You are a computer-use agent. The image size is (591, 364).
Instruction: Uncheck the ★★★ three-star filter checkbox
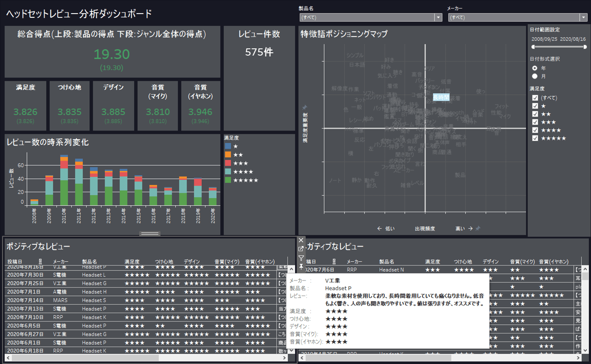(x=535, y=122)
